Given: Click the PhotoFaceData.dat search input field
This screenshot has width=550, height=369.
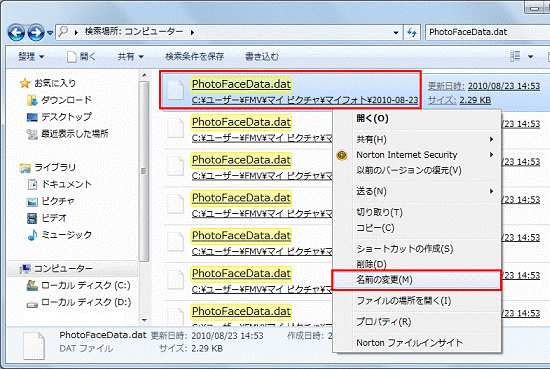Looking at the screenshot, I should pos(488,32).
